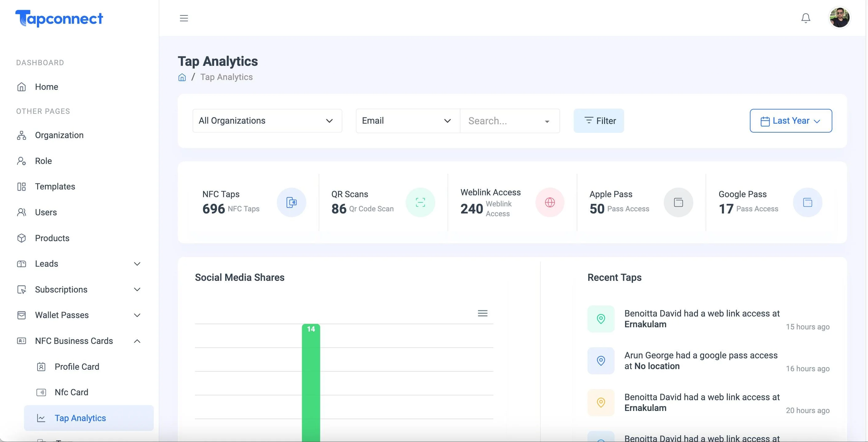The height and width of the screenshot is (442, 868).
Task: Expand the Subscriptions submenu chevron
Action: click(137, 290)
